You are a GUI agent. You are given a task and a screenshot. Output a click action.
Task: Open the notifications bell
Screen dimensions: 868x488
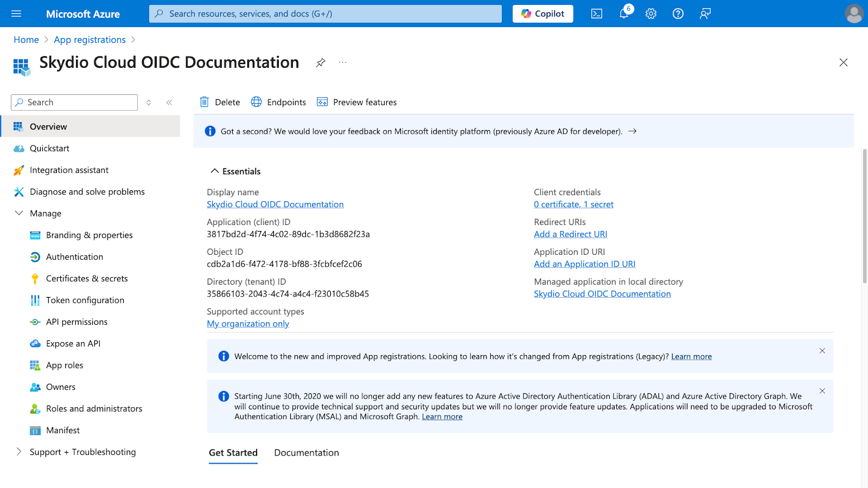tap(624, 14)
